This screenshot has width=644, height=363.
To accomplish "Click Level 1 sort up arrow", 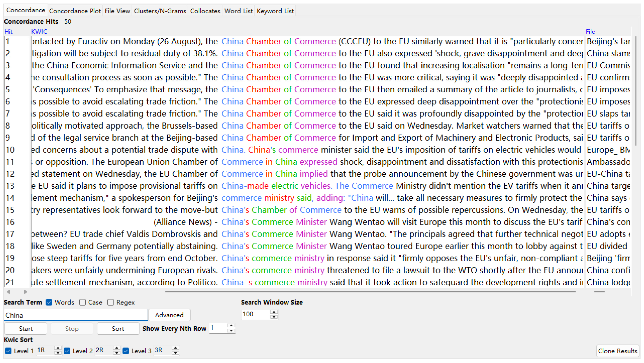I will pyautogui.click(x=58, y=348).
